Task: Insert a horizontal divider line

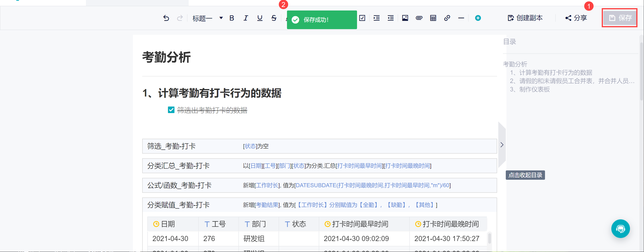Action: point(461,18)
